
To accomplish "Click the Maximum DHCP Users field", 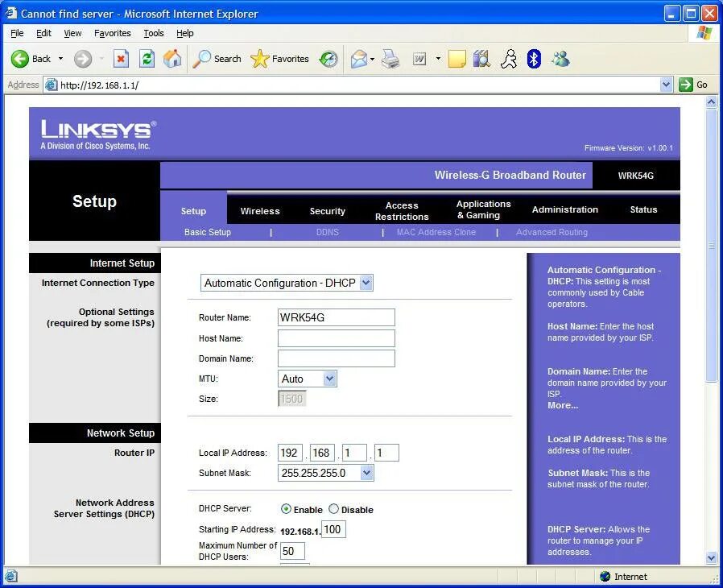I will (292, 551).
